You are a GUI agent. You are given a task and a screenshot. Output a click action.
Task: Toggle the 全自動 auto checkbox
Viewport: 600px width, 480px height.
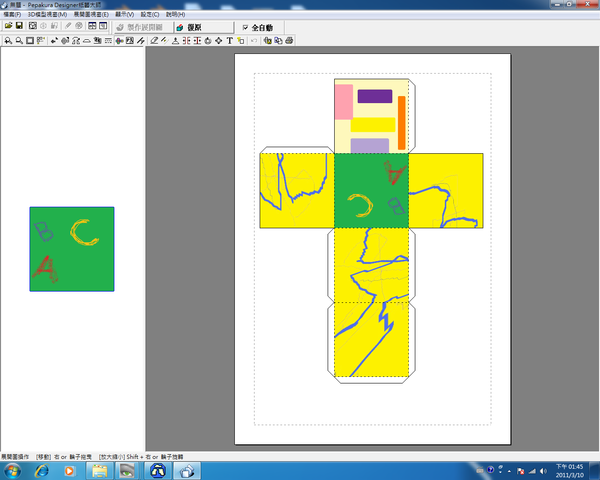pos(245,27)
